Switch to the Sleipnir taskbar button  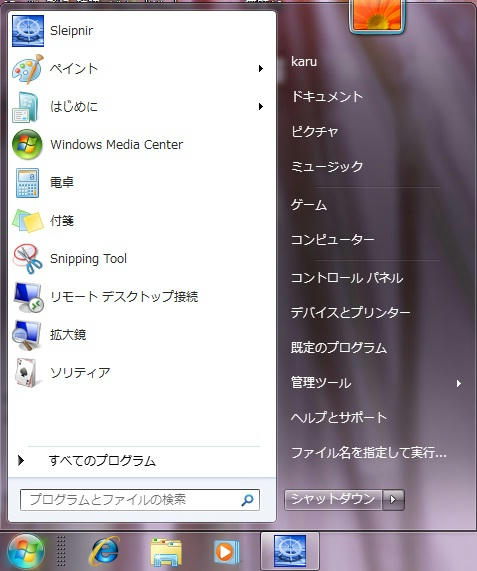[290, 551]
